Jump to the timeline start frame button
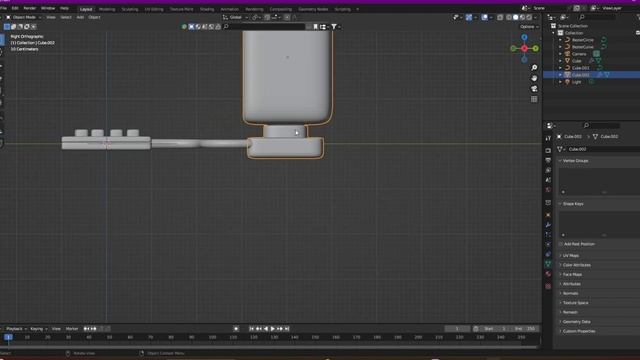 251,329
